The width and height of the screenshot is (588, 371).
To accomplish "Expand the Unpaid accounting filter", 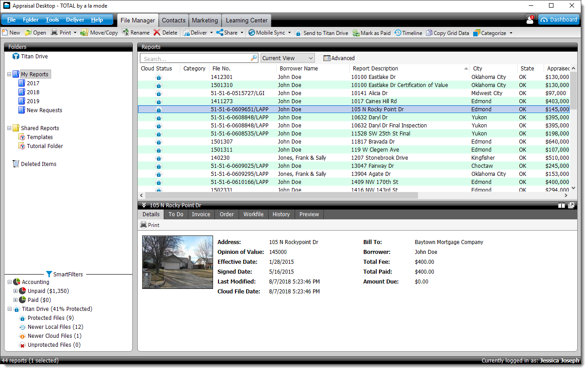I will coord(16,291).
